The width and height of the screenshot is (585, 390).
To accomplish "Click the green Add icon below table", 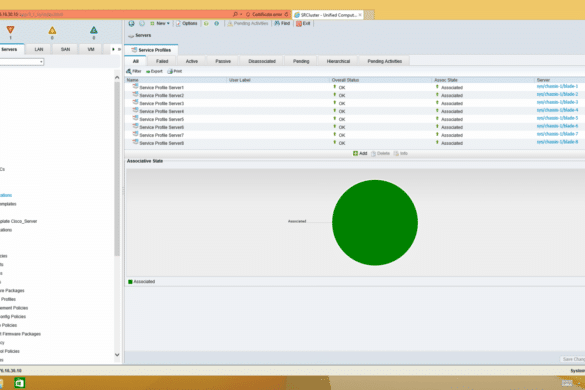I will [x=356, y=153].
